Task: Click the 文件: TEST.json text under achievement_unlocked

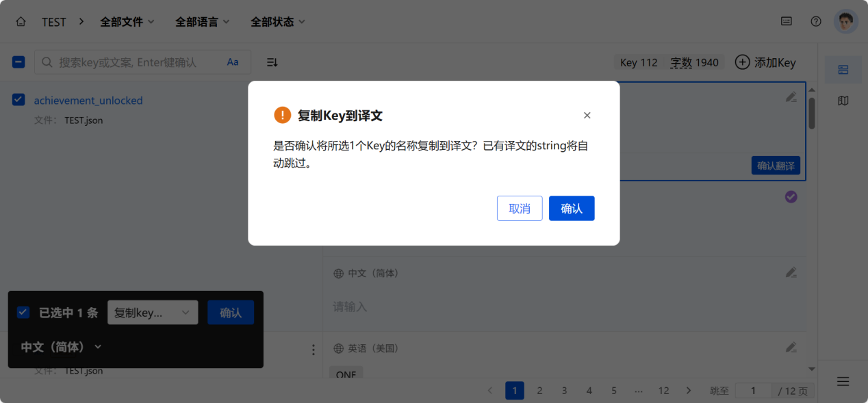Action: click(x=68, y=120)
